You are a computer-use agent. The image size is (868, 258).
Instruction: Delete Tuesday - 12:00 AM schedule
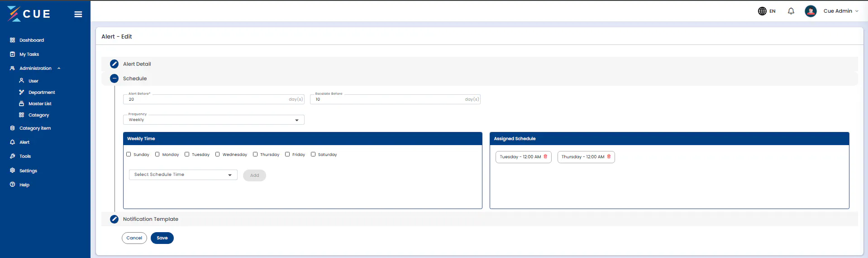coord(545,156)
